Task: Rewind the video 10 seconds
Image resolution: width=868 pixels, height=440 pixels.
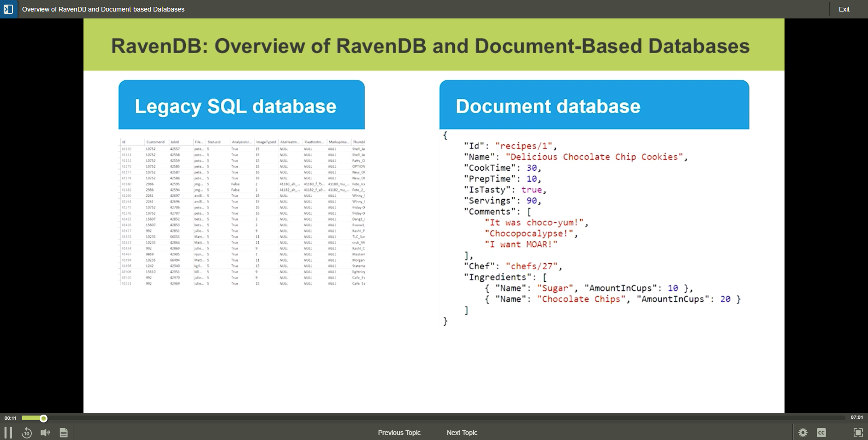Action: [x=27, y=433]
